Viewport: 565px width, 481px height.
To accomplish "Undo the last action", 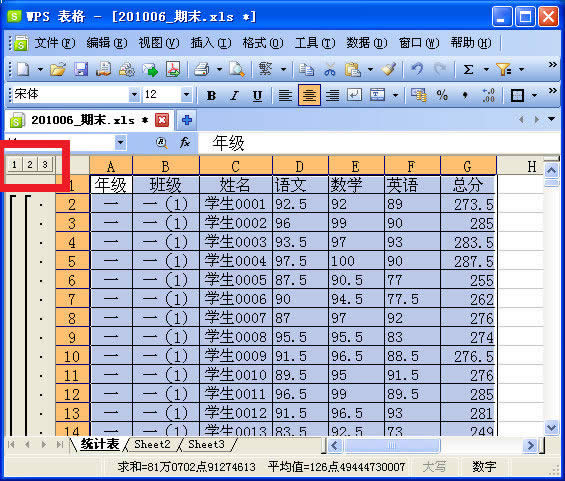I will [x=417, y=69].
